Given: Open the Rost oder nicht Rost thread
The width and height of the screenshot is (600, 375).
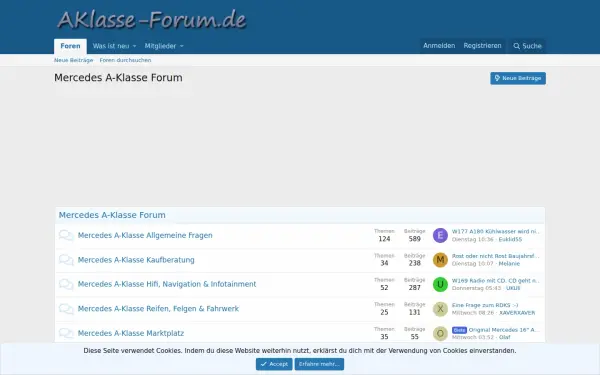Looking at the screenshot, I should click(496, 256).
